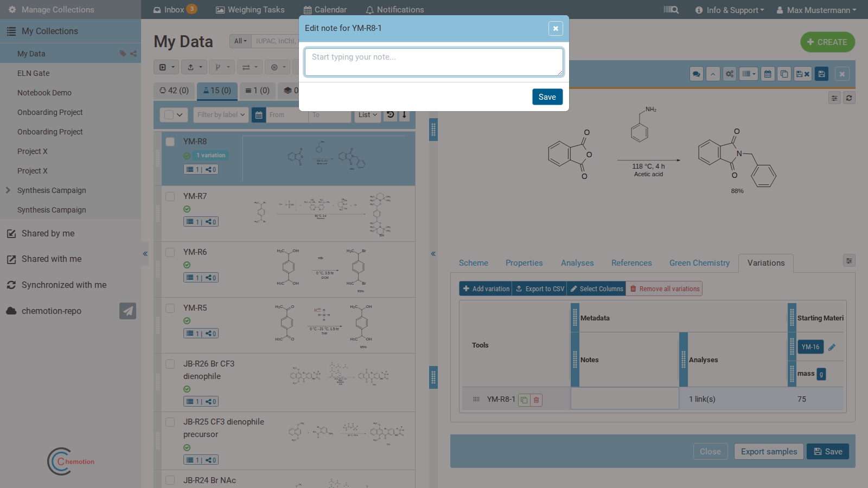
Task: Open the barcode dropdown in reaction header
Action: (x=749, y=74)
